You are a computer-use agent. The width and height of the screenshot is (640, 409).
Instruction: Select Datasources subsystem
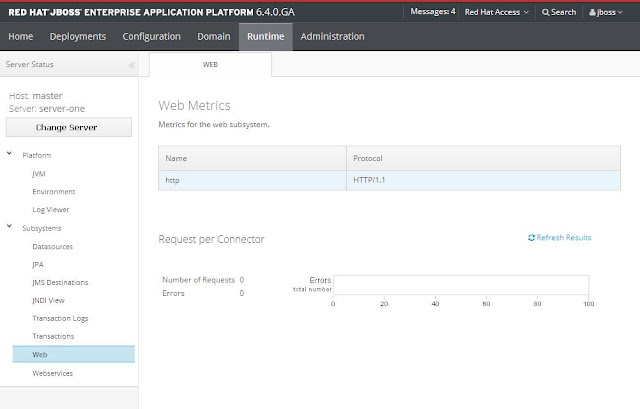tap(53, 247)
